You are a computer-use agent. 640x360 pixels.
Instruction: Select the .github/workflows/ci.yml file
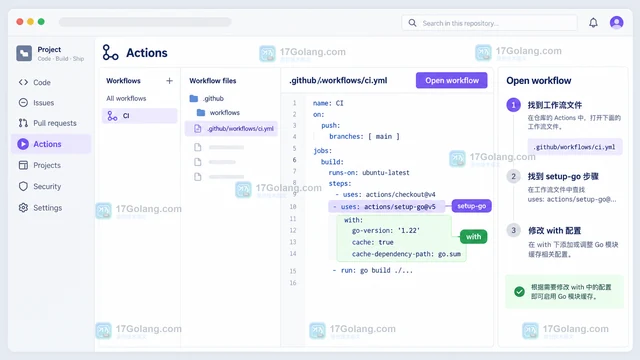[231, 129]
